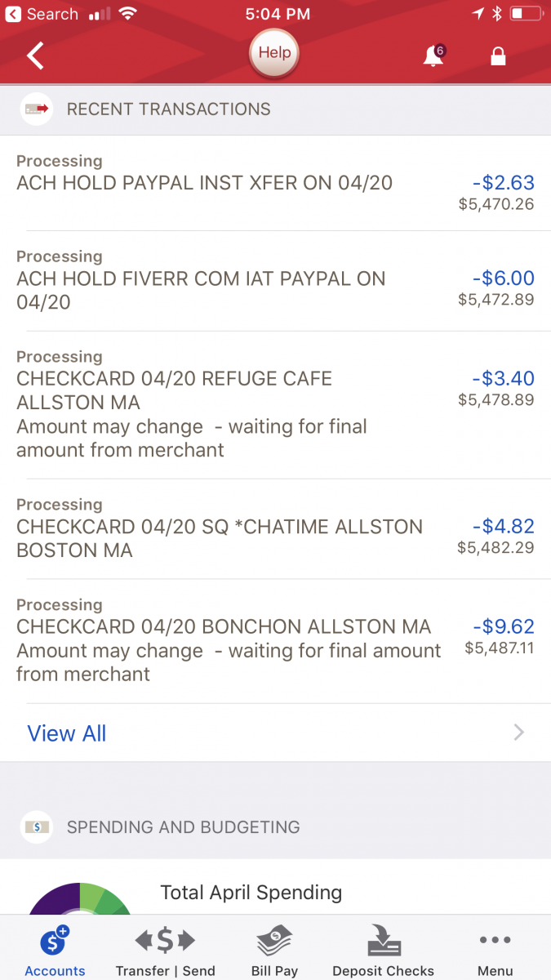
Task: Select the Refuge Cafe Allston transaction
Action: pyautogui.click(x=174, y=390)
